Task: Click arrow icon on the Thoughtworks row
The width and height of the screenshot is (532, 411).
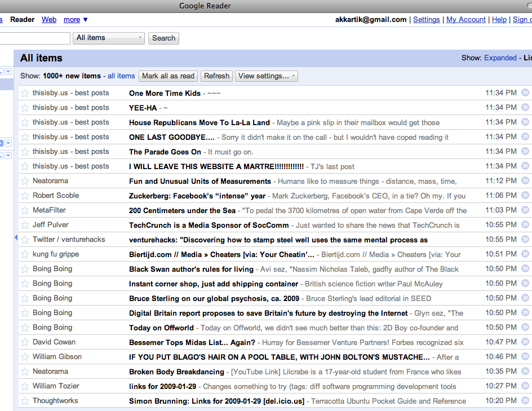Action: [525, 400]
